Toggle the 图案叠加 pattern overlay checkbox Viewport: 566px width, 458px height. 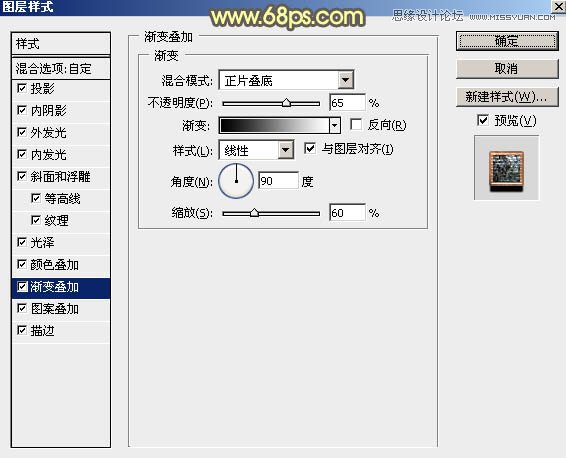(22, 308)
